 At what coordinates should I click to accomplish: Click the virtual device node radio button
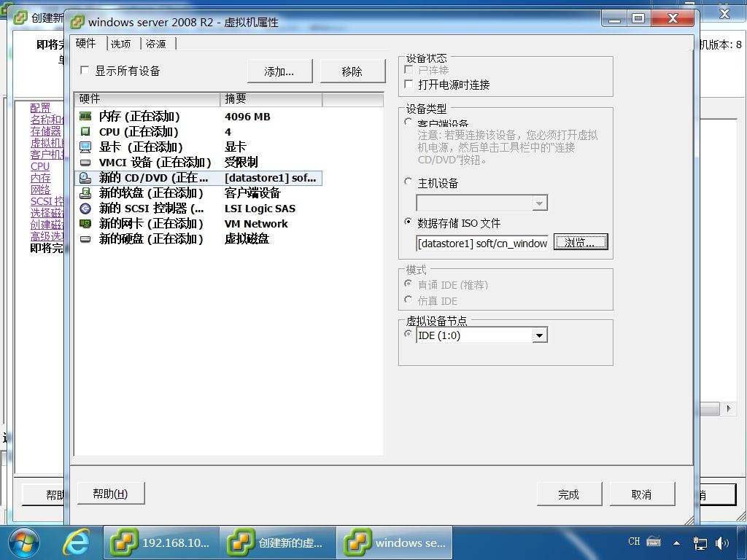point(409,334)
